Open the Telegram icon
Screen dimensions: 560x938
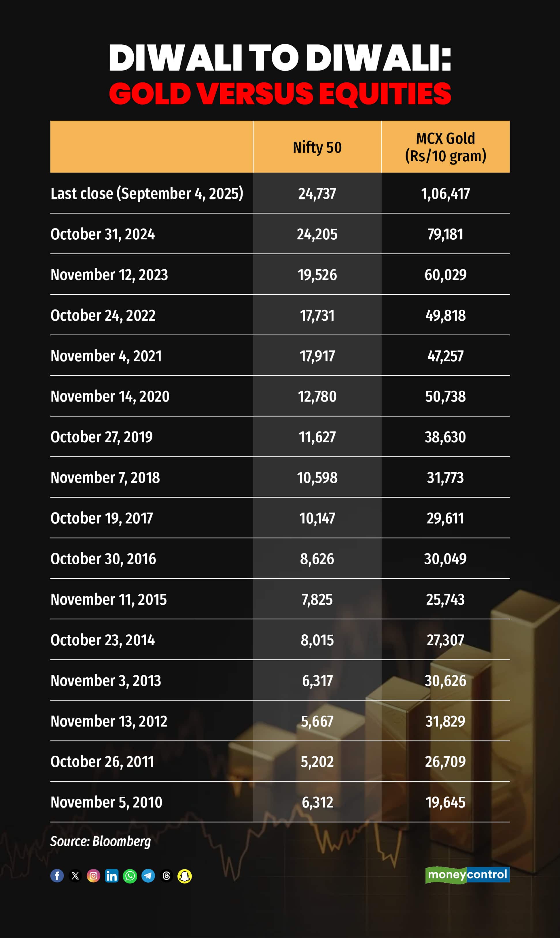point(148,876)
